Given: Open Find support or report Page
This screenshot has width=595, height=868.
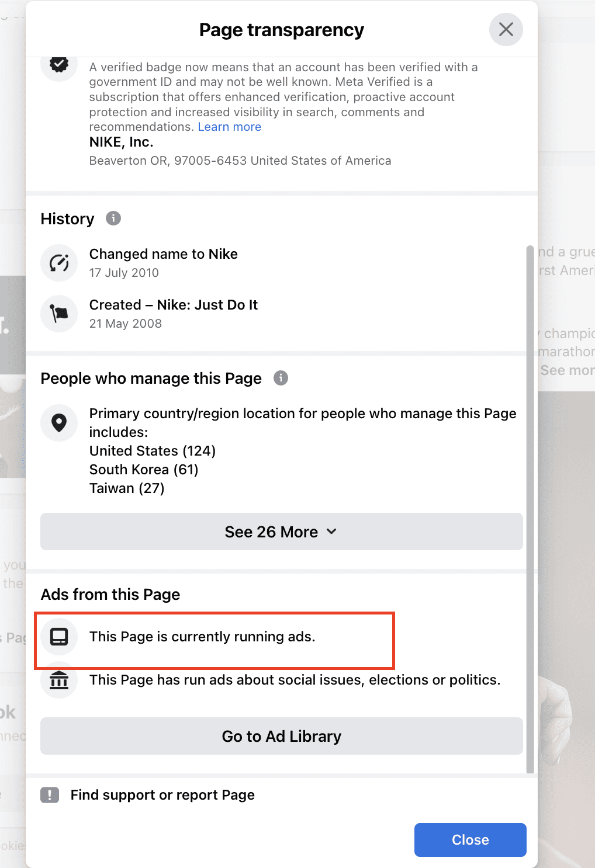Looking at the screenshot, I should pyautogui.click(x=162, y=795).
